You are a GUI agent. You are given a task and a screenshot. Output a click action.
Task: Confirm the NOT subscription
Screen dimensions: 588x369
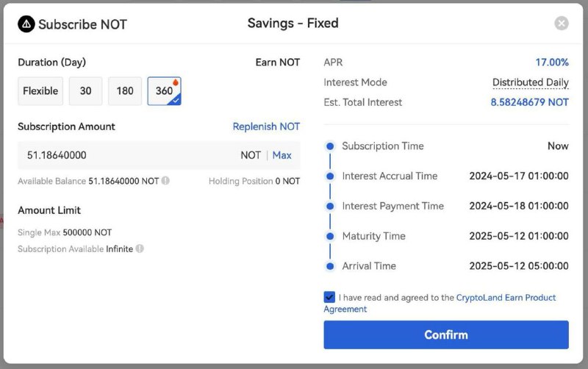click(446, 335)
